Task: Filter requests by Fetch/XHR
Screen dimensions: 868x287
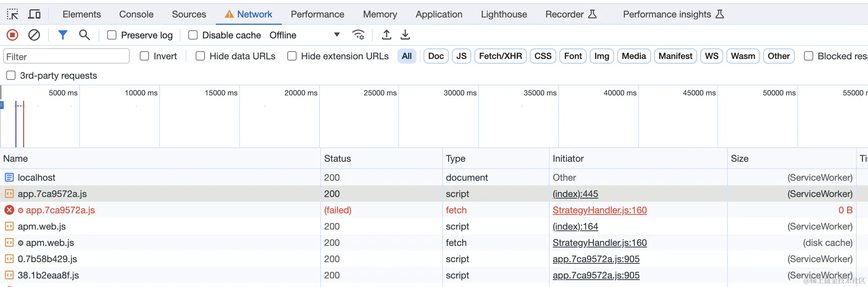Action: click(500, 56)
